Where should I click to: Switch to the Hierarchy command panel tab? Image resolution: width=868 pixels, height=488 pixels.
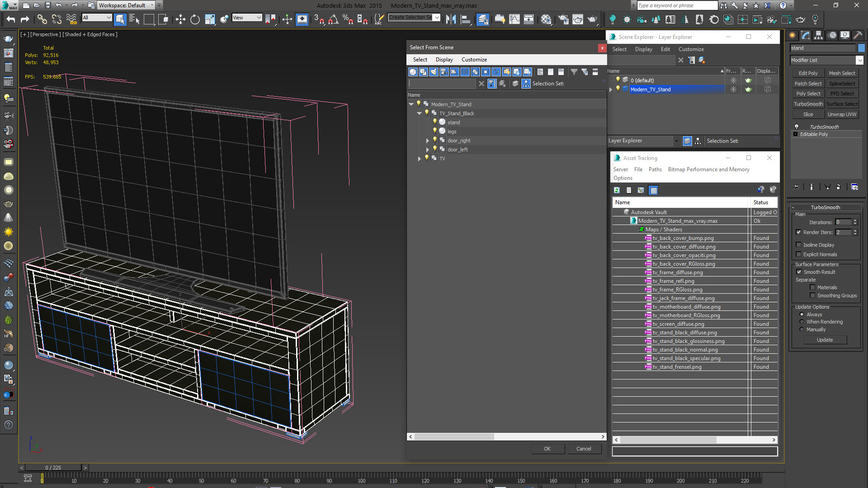[x=818, y=35]
